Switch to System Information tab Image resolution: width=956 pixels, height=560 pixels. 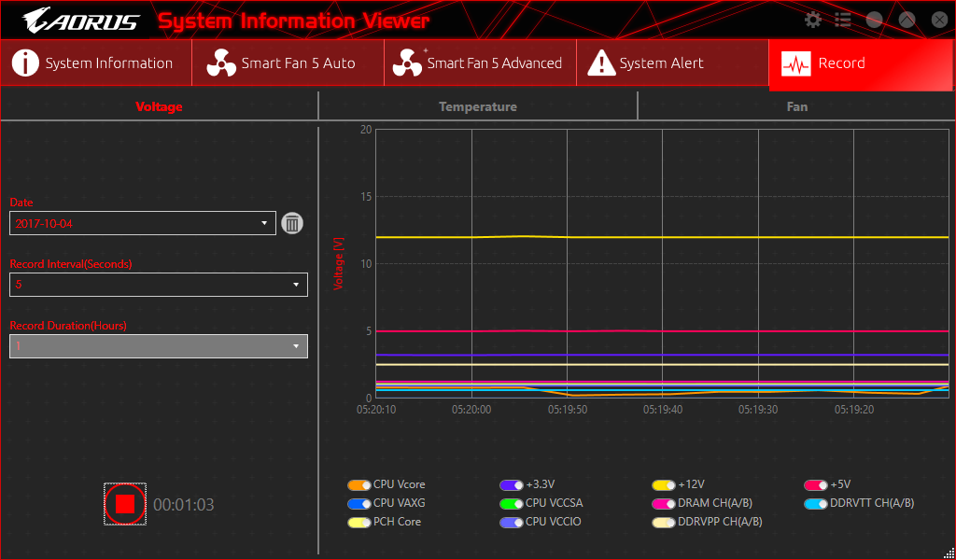[96, 63]
